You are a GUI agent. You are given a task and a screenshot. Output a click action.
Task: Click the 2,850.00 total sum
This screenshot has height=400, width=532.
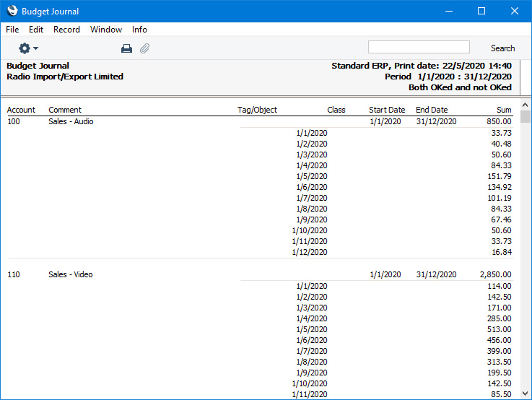[495, 274]
